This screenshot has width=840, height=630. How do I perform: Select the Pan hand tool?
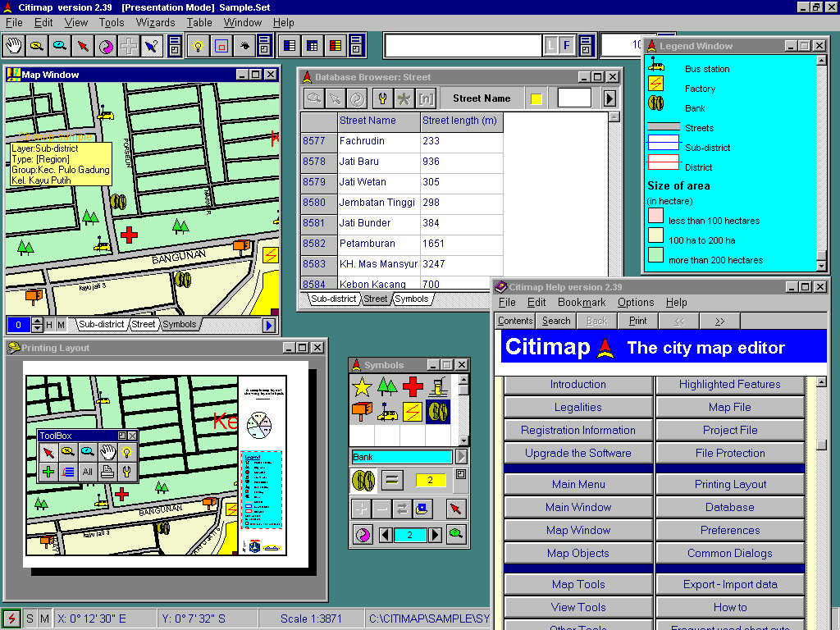click(14, 46)
